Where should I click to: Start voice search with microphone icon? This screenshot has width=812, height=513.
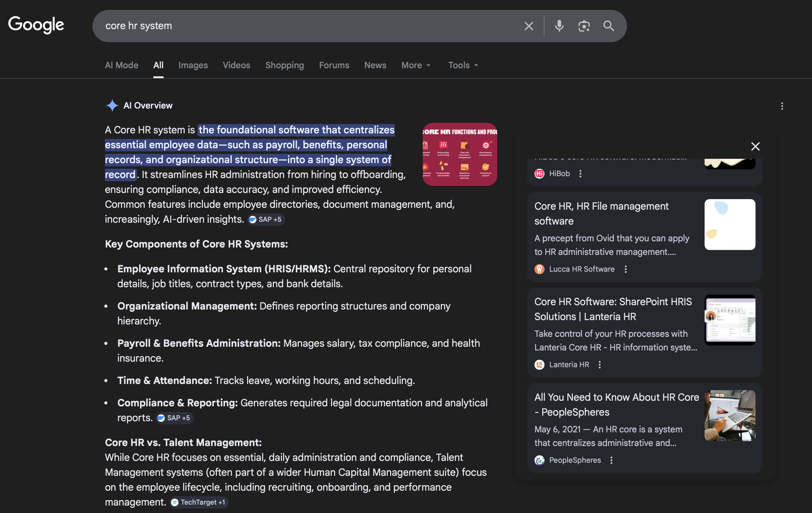559,26
